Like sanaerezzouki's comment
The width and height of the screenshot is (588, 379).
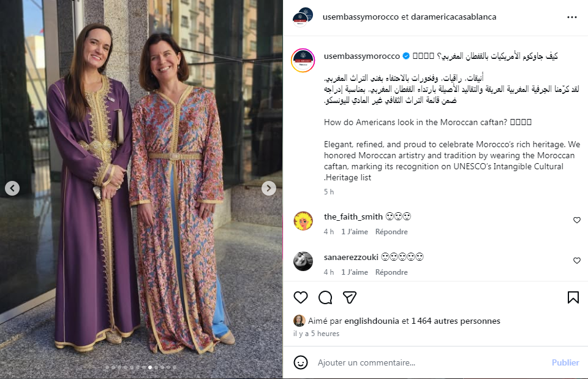pyautogui.click(x=576, y=261)
